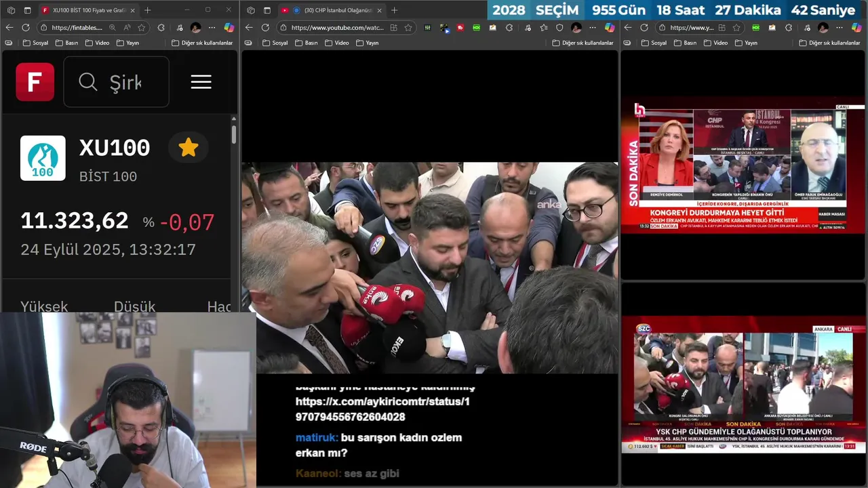The image size is (868, 488).
Task: Go back in the Fintables browser window
Action: point(9,28)
